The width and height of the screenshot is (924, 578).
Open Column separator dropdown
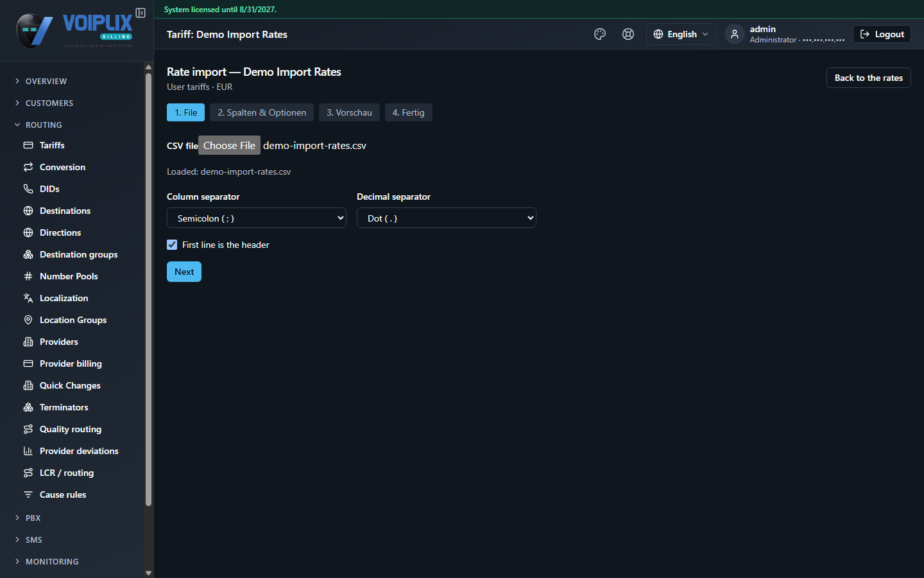(257, 218)
